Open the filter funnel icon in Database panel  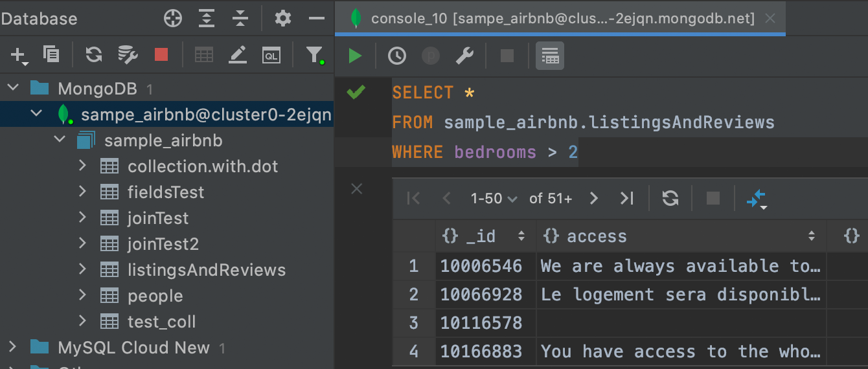pos(315,55)
